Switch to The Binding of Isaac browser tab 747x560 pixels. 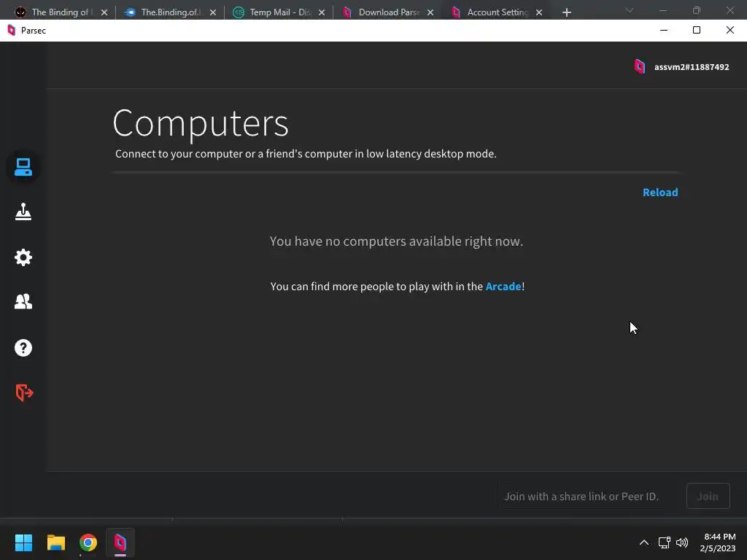pos(62,12)
